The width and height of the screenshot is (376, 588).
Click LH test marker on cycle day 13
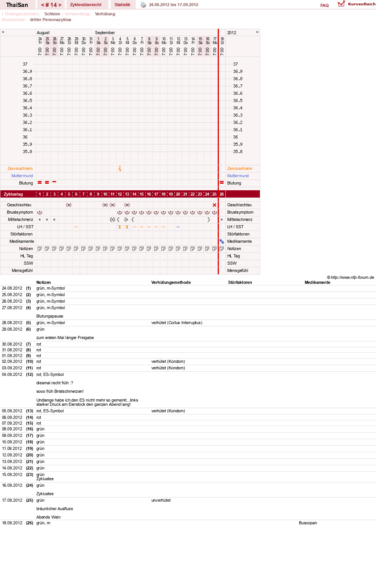127,227
